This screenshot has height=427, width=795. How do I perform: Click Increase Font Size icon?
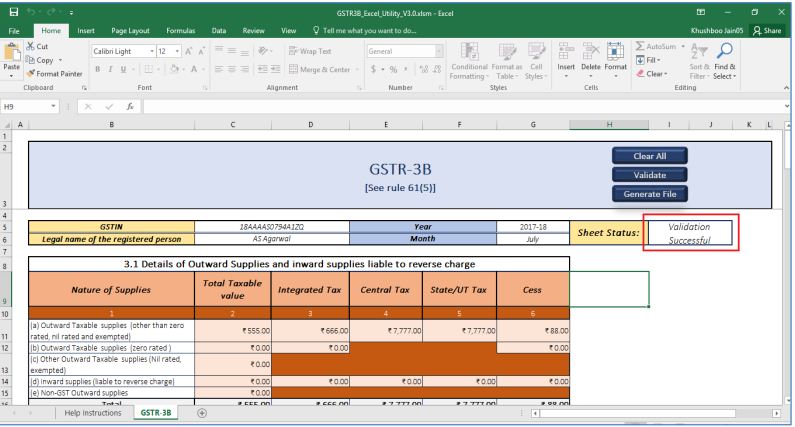coord(189,51)
